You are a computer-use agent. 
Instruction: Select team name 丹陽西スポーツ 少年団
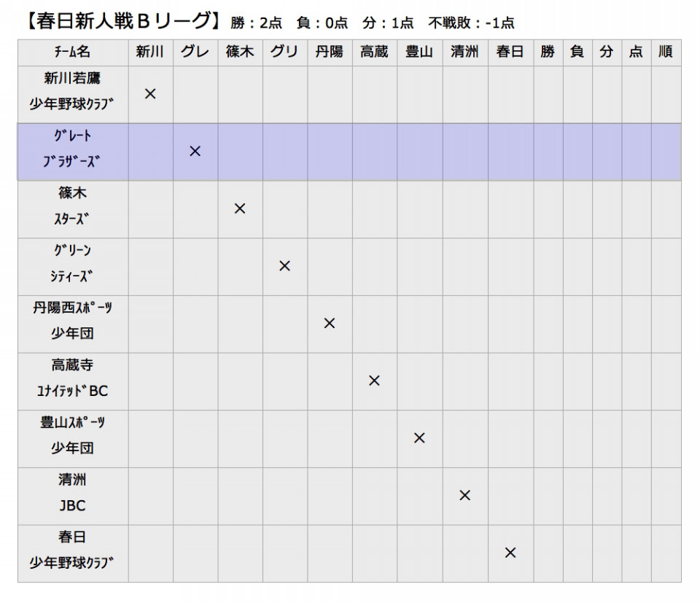(72, 321)
